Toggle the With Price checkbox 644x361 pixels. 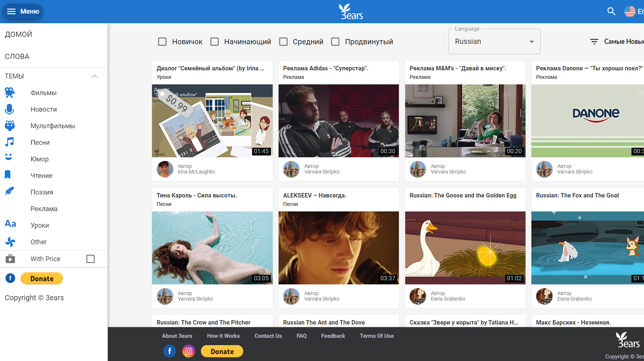91,259
